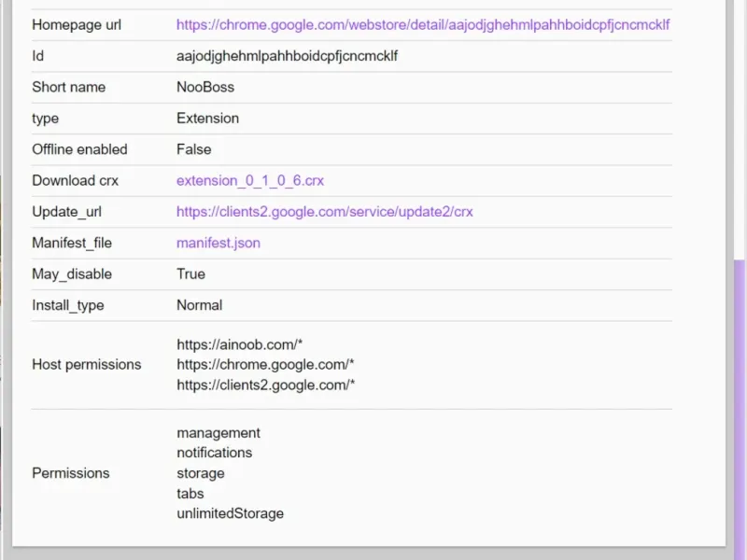This screenshot has width=747, height=560.
Task: Click the https://ainoob.com/* host permission
Action: [239, 344]
